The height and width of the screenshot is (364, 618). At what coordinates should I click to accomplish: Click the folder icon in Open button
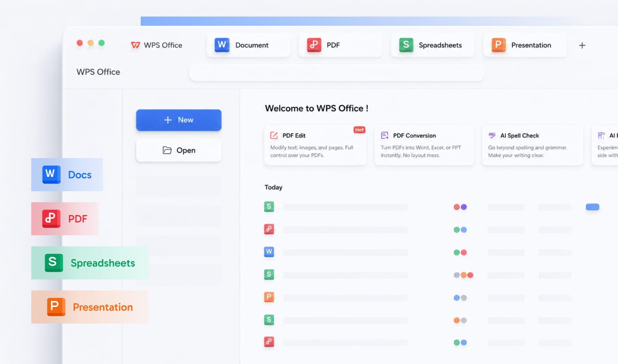pos(167,150)
